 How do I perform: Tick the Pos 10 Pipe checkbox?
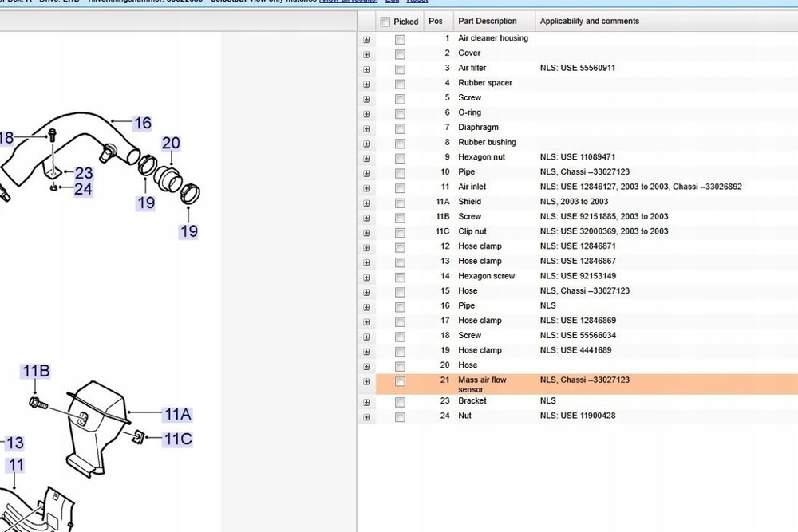point(400,173)
